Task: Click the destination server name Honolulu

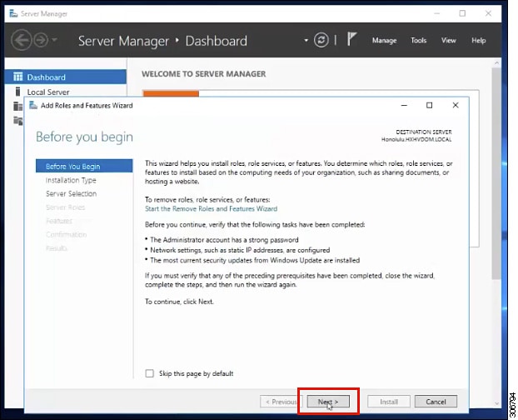Action: (x=416, y=139)
